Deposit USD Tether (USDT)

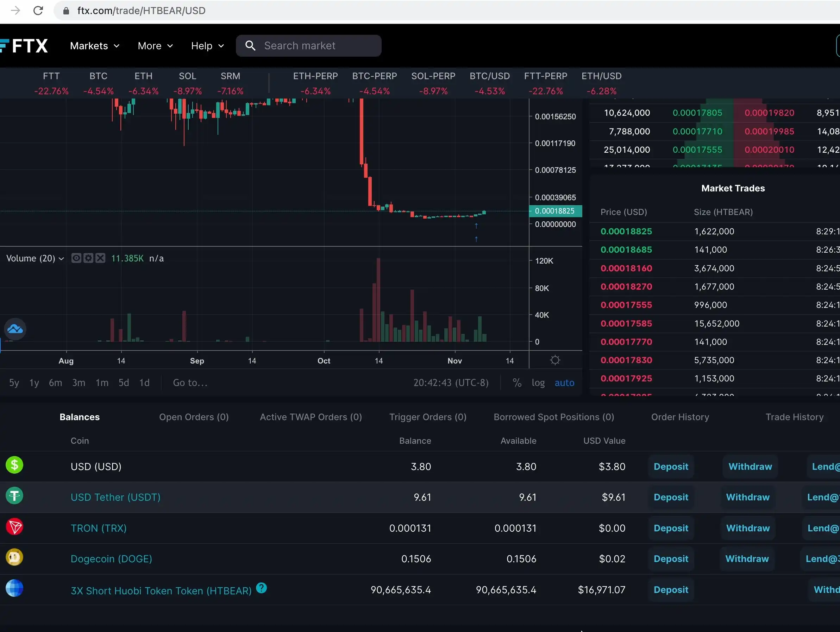pyautogui.click(x=671, y=497)
